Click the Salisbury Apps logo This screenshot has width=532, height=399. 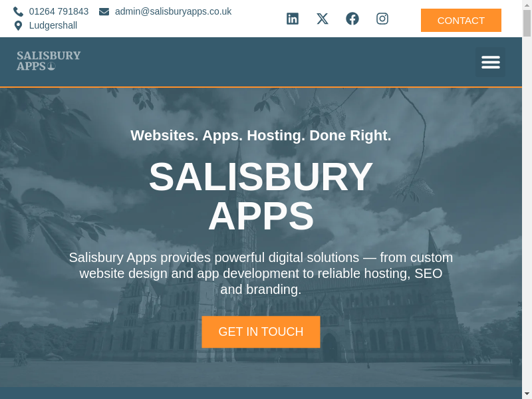(49, 61)
